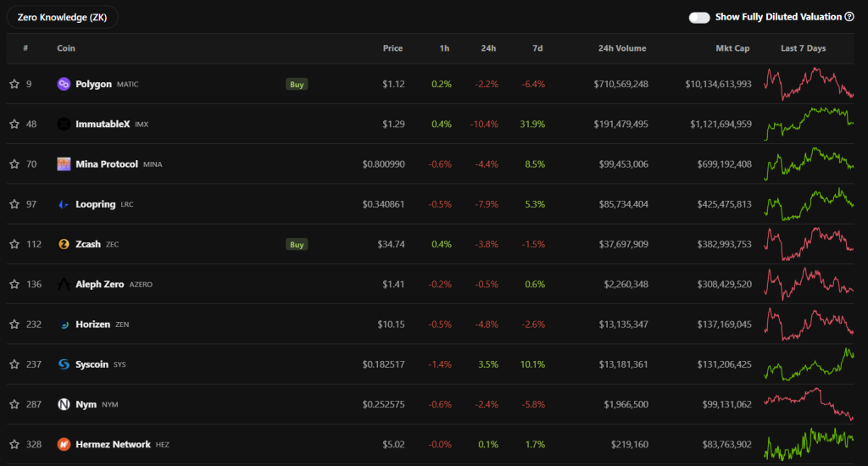
Task: Open the Loopring coin page link
Action: [x=96, y=204]
